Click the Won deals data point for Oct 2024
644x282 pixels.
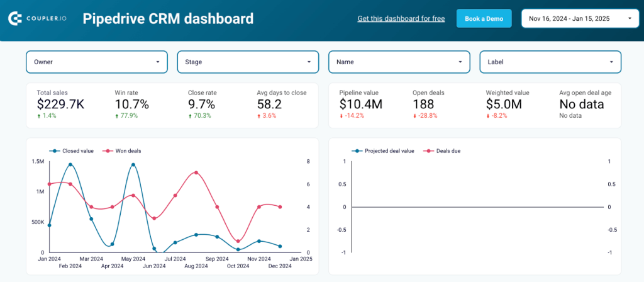pos(238,241)
